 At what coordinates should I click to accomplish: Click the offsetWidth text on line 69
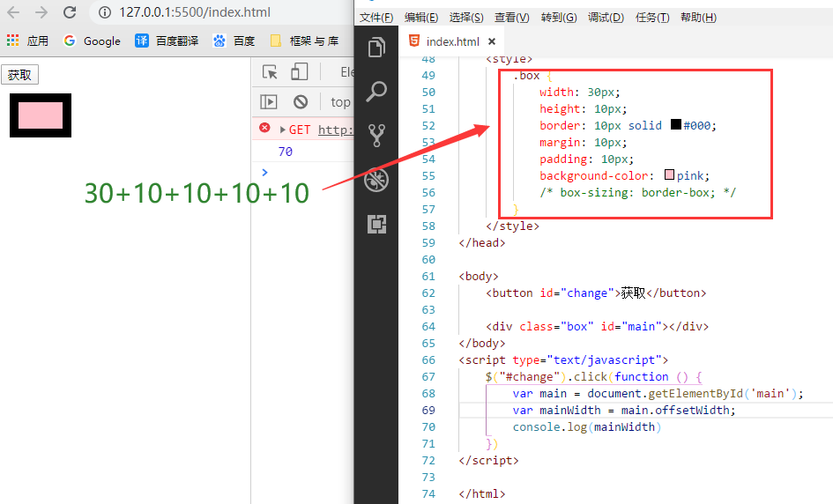[x=692, y=410]
